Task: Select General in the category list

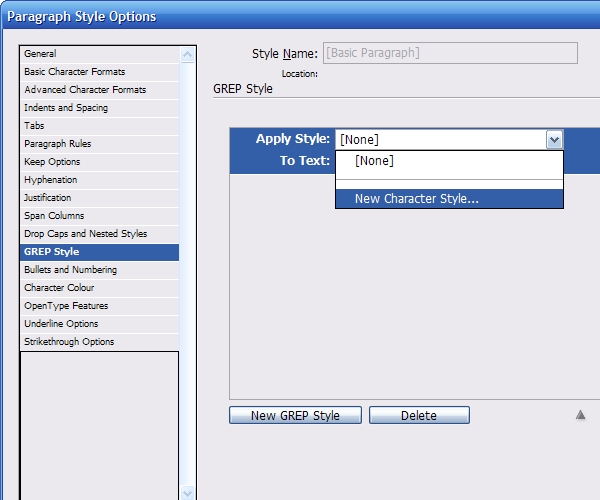Action: point(99,54)
